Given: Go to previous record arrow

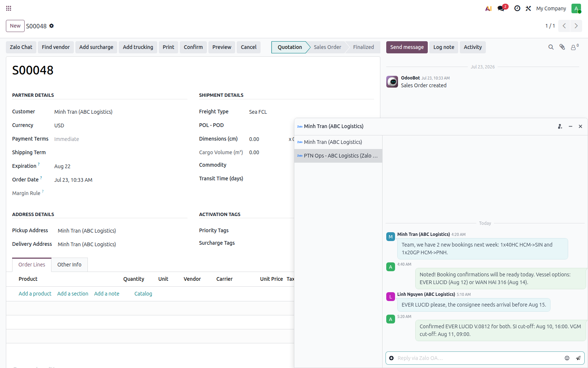Looking at the screenshot, I should click(564, 26).
